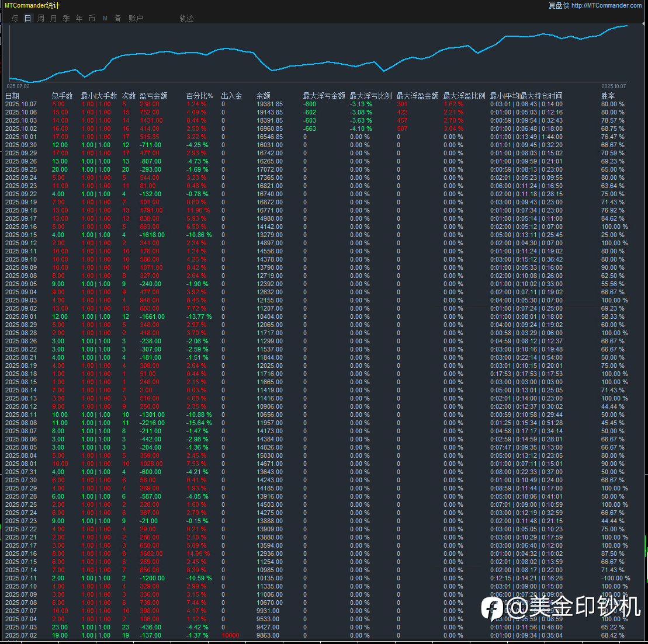Click the 总手数 column header

[x=62, y=96]
